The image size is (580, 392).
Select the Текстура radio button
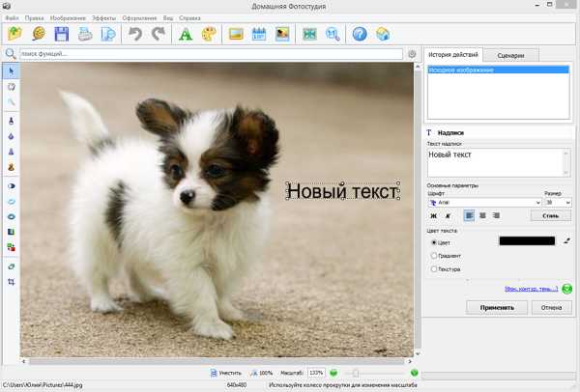[x=434, y=269]
